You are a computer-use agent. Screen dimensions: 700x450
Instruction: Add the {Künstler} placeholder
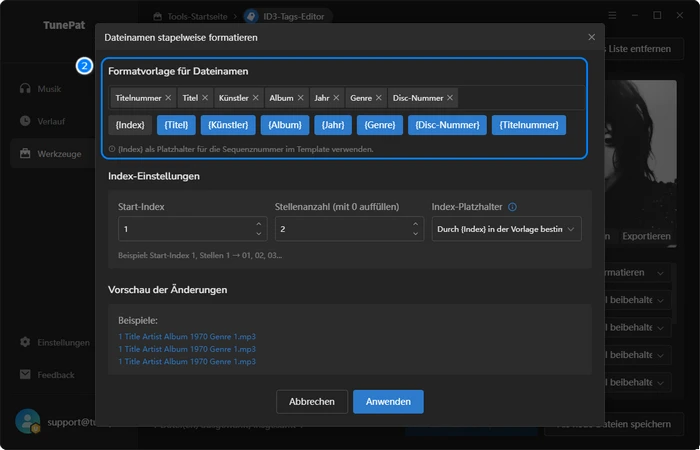228,125
